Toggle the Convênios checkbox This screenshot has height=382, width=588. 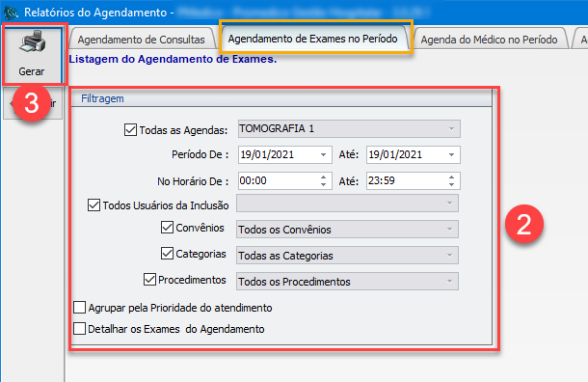[167, 228]
